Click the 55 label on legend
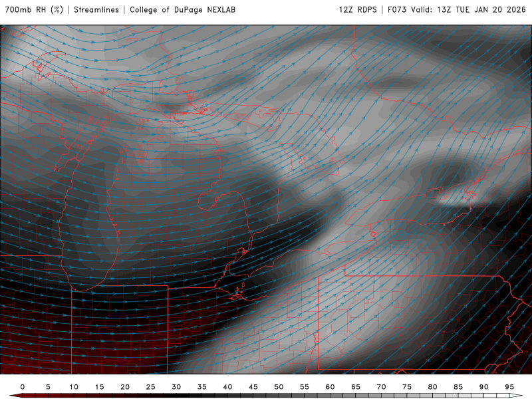This screenshot has height=399, width=532. (x=305, y=387)
